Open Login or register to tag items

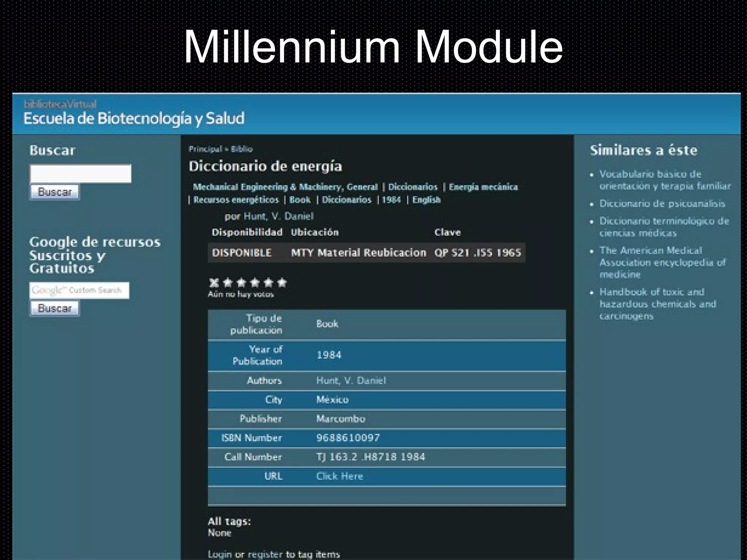(x=274, y=554)
